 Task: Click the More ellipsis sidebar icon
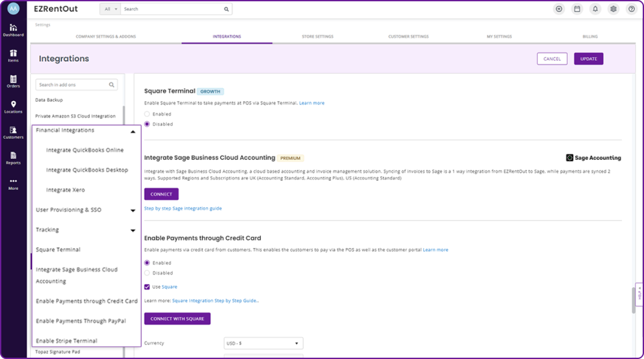[13, 184]
